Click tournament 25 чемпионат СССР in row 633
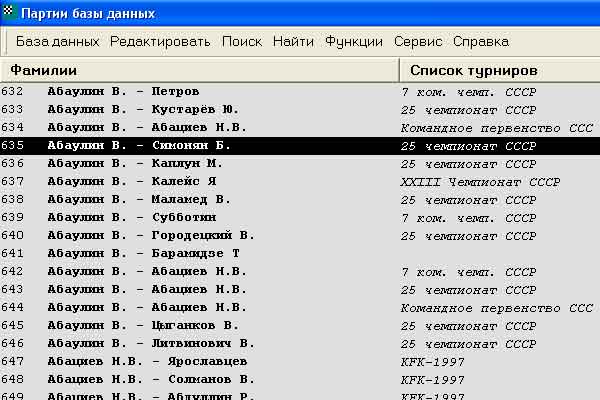The width and height of the screenshot is (600, 400). 468,110
